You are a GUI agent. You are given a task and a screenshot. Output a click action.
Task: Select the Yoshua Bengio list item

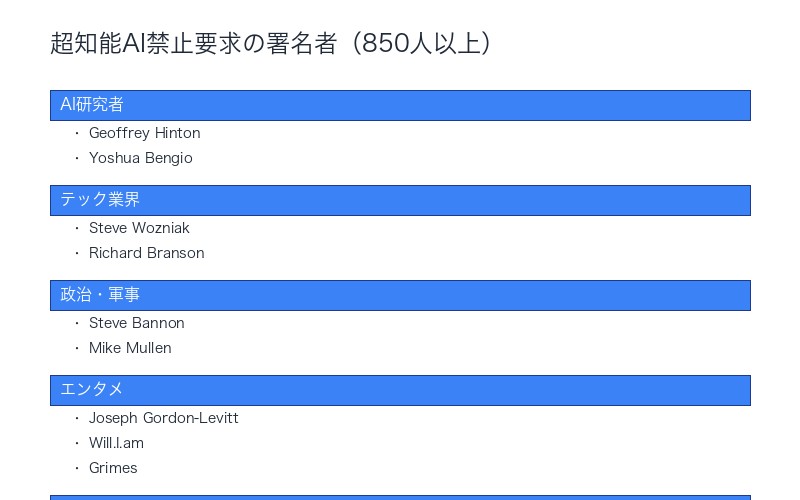tap(140, 158)
